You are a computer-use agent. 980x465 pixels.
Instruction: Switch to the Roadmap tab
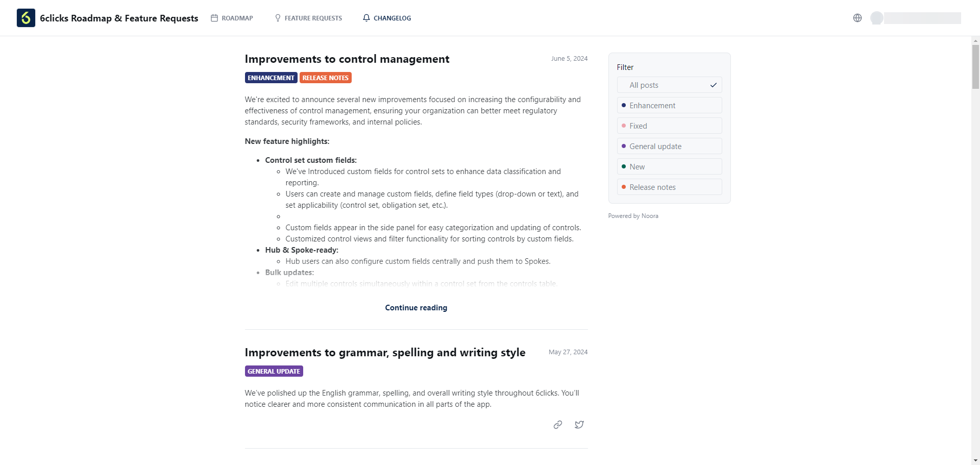[237, 18]
